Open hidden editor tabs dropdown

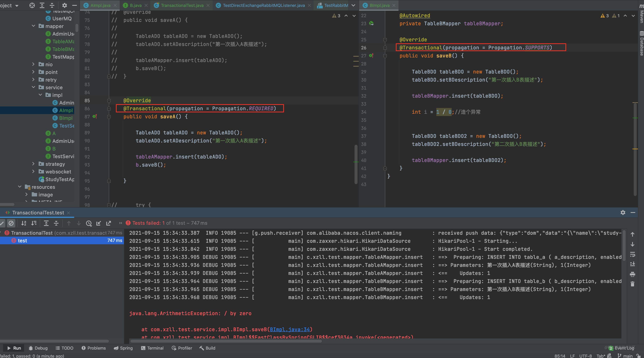pyautogui.click(x=353, y=5)
